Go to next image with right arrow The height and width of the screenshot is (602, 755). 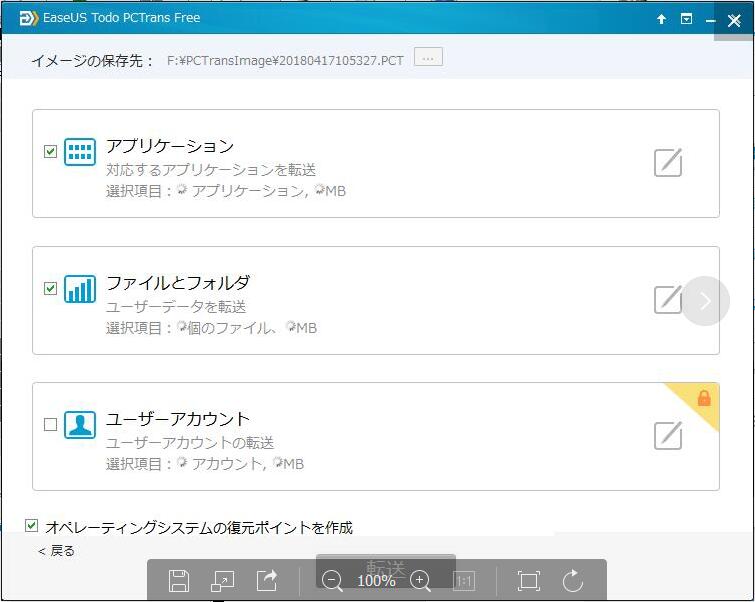click(705, 301)
